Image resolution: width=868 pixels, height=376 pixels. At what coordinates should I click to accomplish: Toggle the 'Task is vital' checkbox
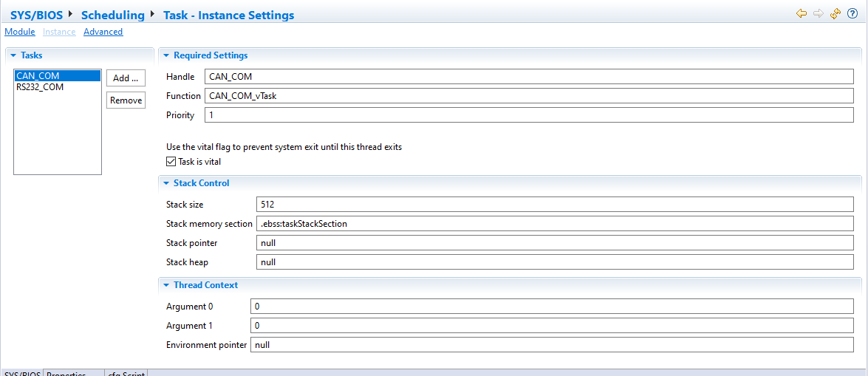171,162
